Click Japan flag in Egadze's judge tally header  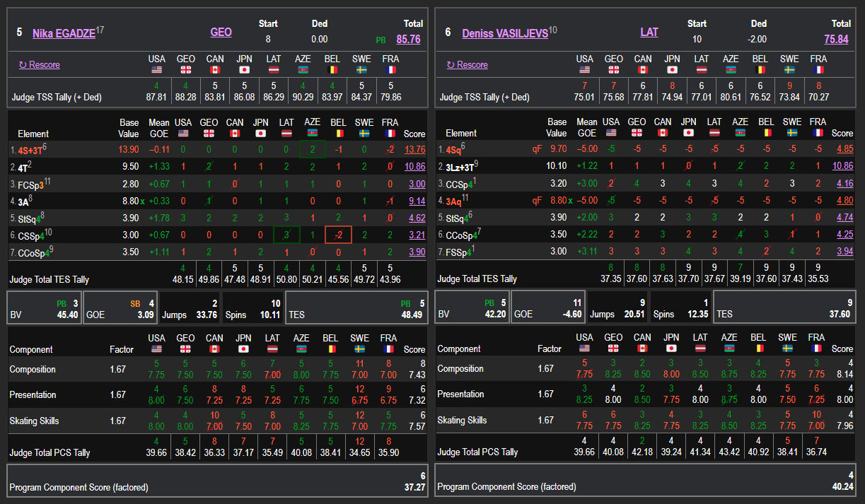(245, 70)
